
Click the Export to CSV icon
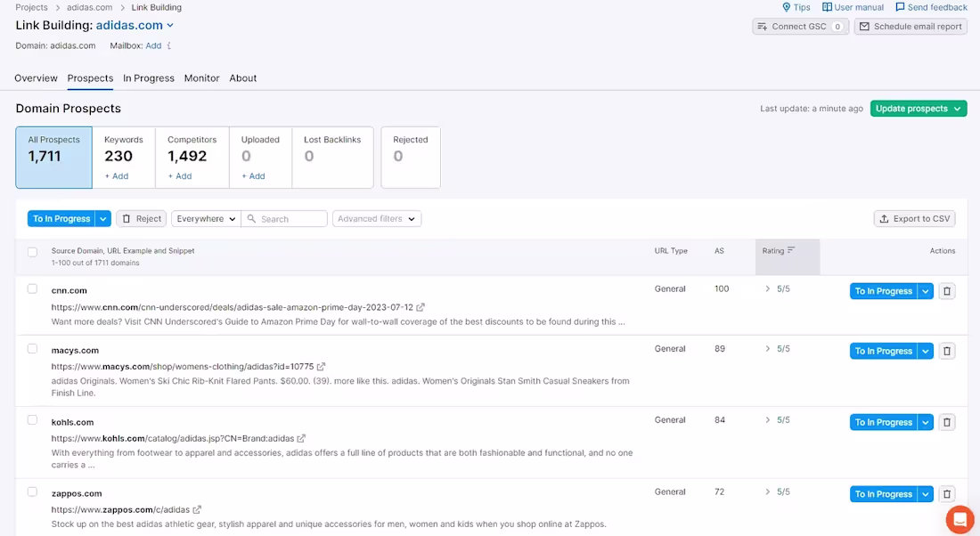885,218
